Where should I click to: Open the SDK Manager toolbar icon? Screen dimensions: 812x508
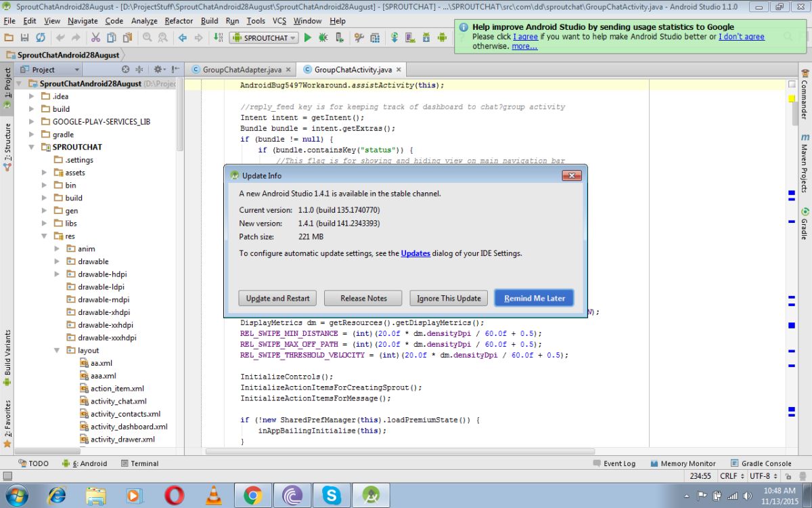click(x=426, y=38)
